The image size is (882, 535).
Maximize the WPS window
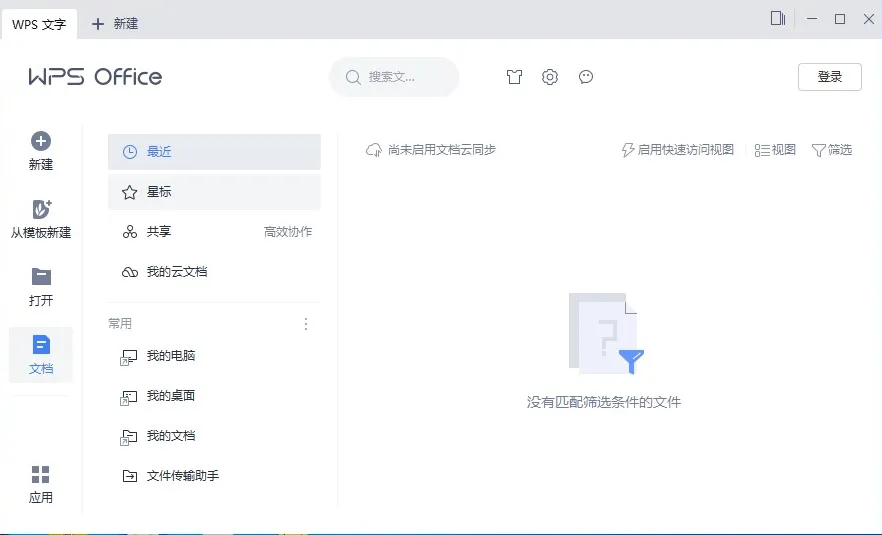[x=840, y=19]
